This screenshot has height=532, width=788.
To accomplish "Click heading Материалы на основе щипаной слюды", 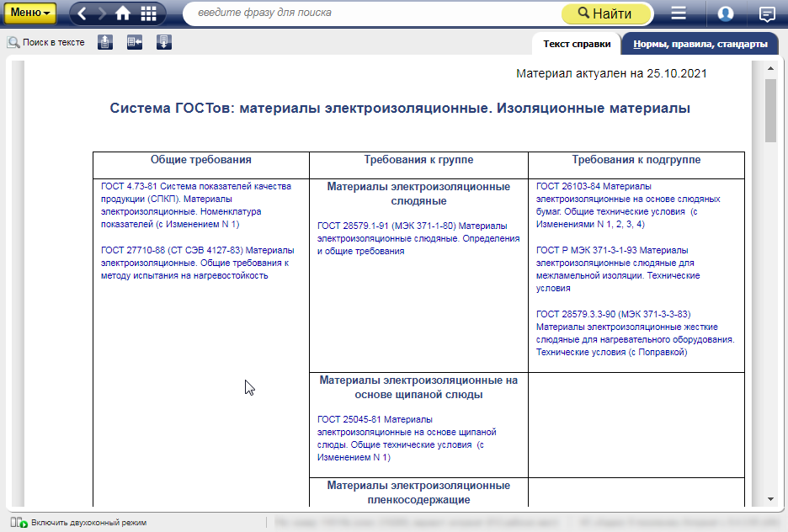I will [x=418, y=387].
